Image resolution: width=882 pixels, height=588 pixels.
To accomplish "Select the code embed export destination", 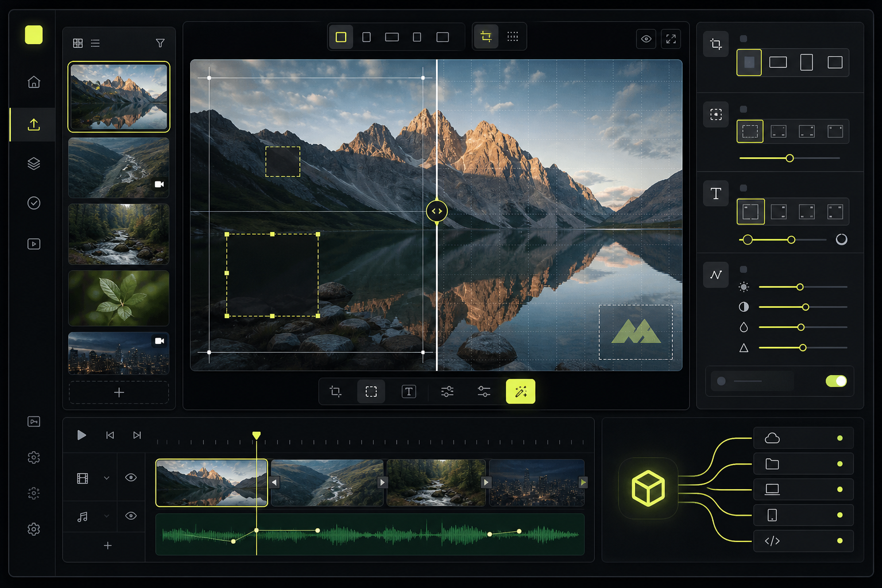I will pyautogui.click(x=803, y=541).
